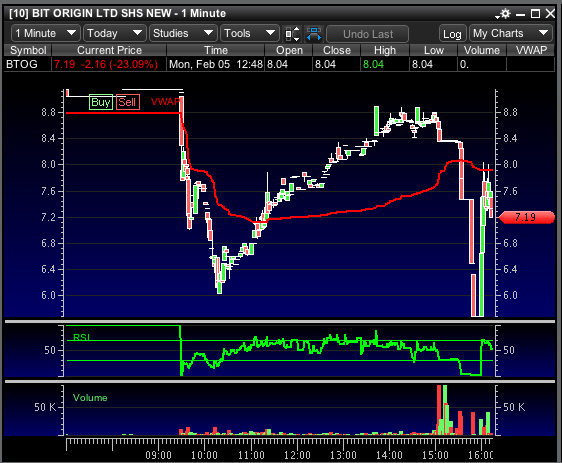This screenshot has height=463, width=562.
Task: Click the green Buy button on chart
Action: tap(101, 102)
